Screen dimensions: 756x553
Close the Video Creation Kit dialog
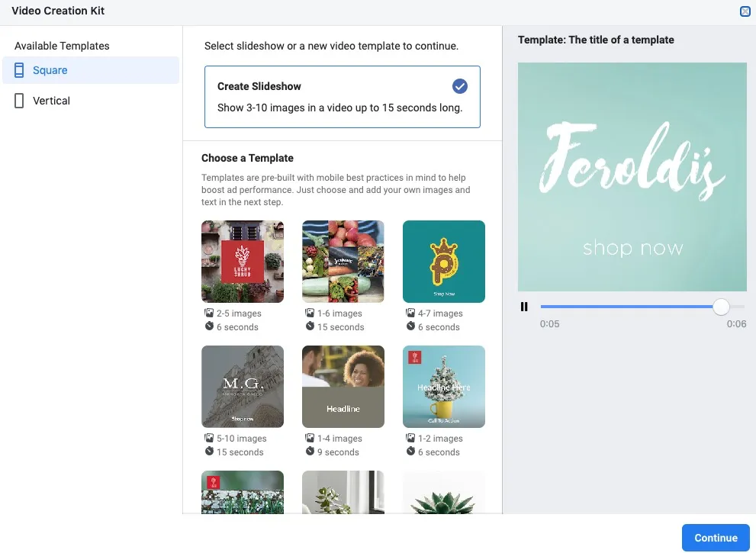[x=745, y=11]
